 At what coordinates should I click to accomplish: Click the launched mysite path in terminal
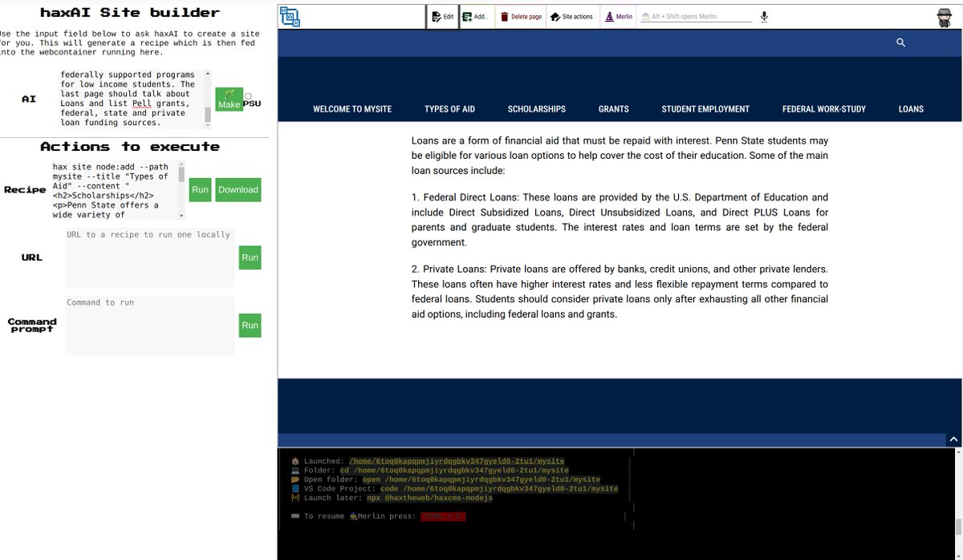click(456, 461)
